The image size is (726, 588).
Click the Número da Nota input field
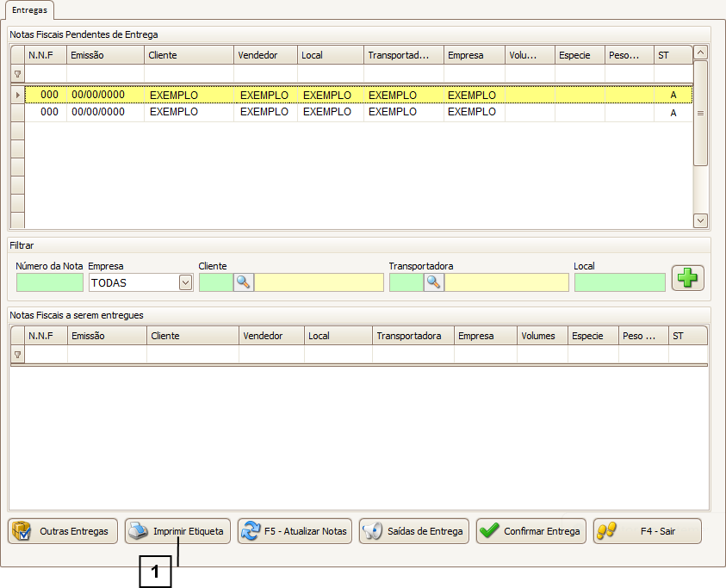point(50,282)
